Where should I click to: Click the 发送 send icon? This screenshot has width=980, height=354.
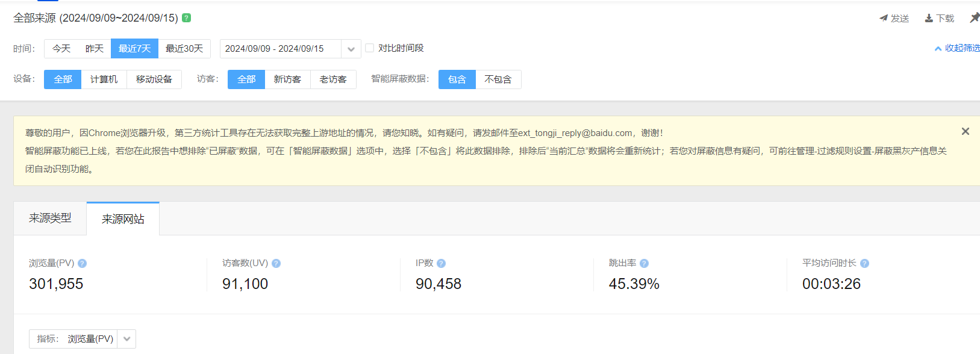[884, 18]
